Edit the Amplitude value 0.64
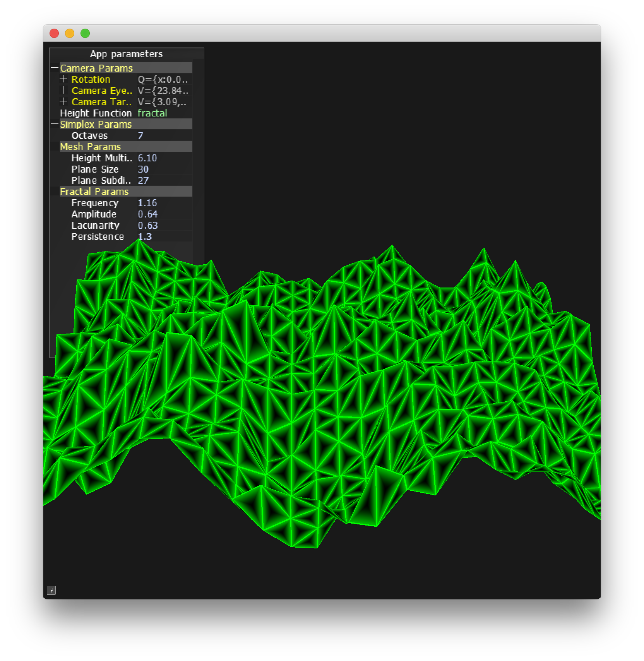Viewport: 644px width, 661px height. pos(147,214)
